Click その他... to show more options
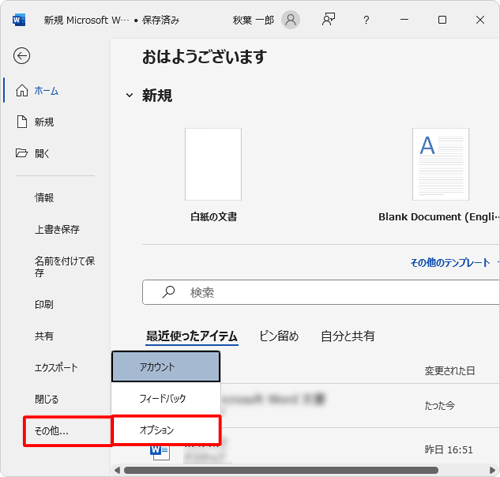Viewport: 500px width, 477px height. pyautogui.click(x=68, y=431)
